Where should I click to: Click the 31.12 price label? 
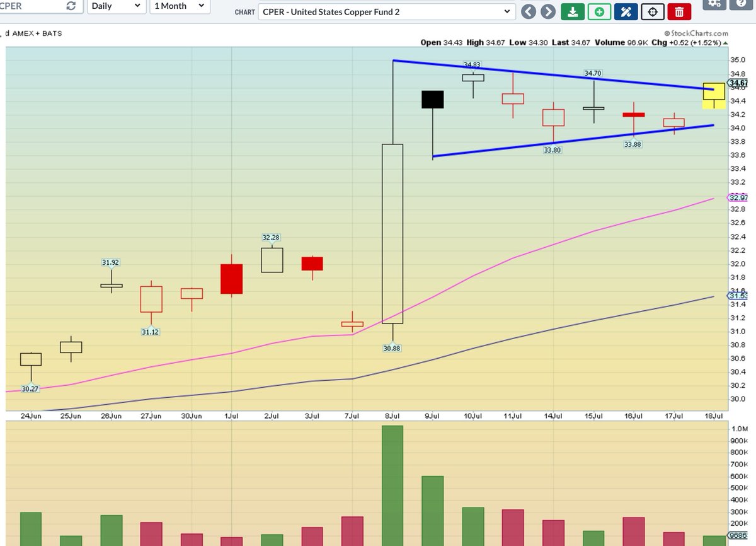tap(151, 332)
